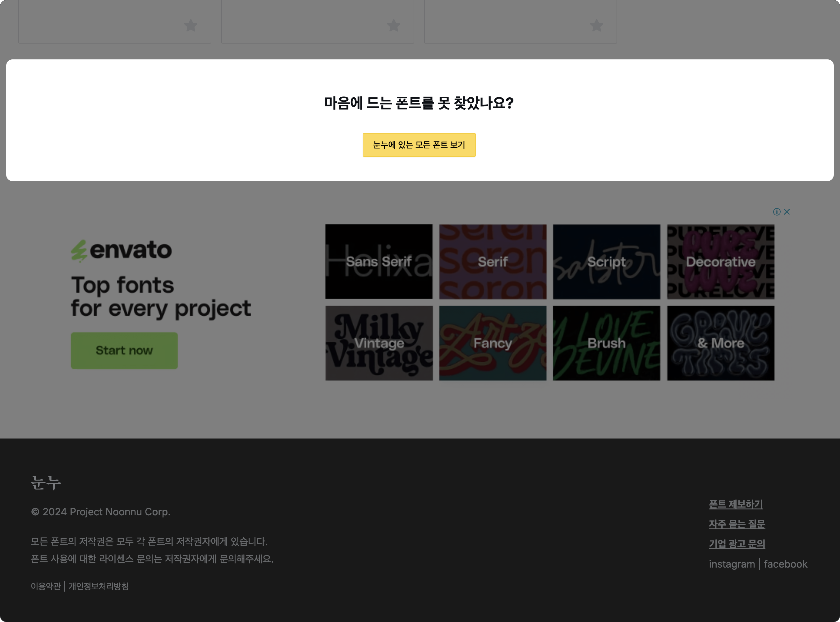The width and height of the screenshot is (840, 622).
Task: Select the Script font thumbnail
Action: 606,262
